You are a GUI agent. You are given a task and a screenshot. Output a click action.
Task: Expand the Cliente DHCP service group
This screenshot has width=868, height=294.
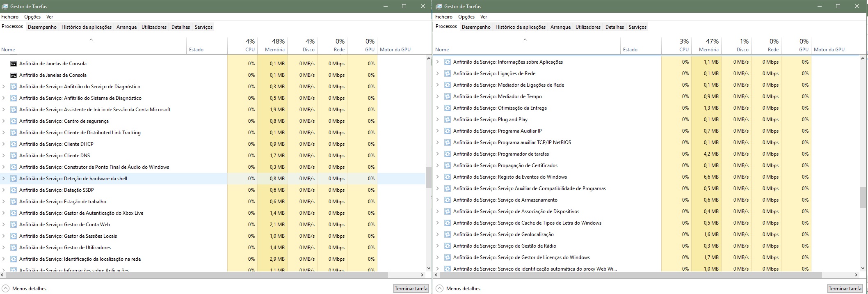[4, 144]
